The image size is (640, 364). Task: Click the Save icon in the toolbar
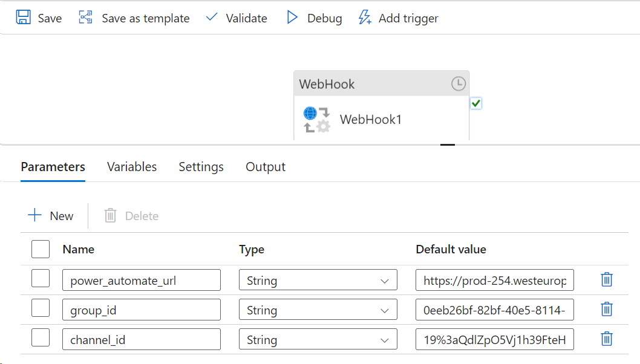point(23,18)
